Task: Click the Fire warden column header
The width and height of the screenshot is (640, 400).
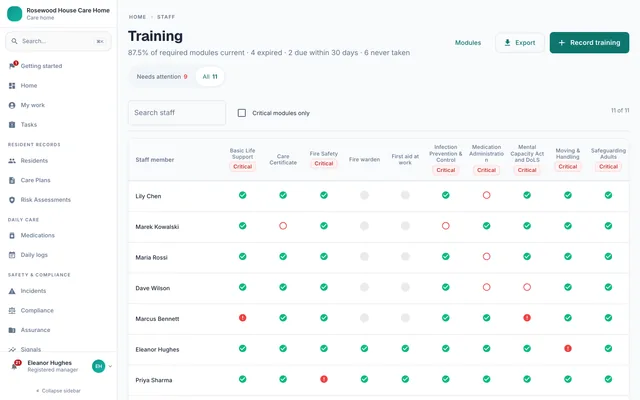Action: tap(364, 160)
